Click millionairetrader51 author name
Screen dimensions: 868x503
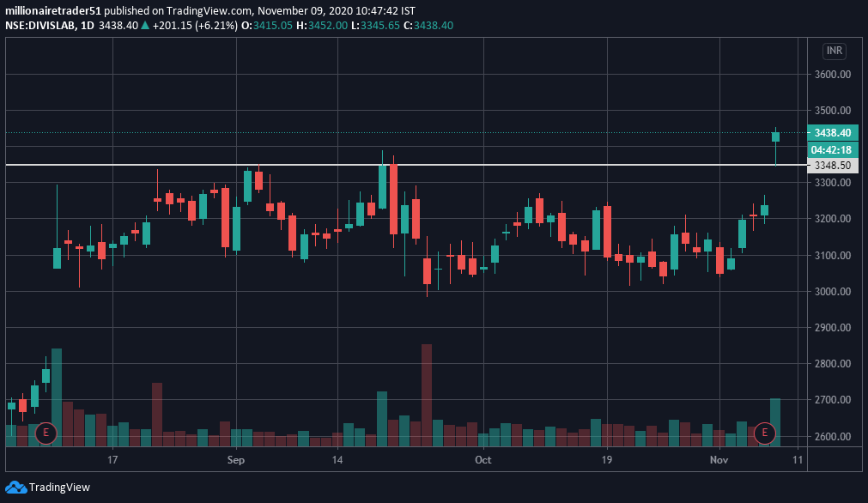(53, 10)
